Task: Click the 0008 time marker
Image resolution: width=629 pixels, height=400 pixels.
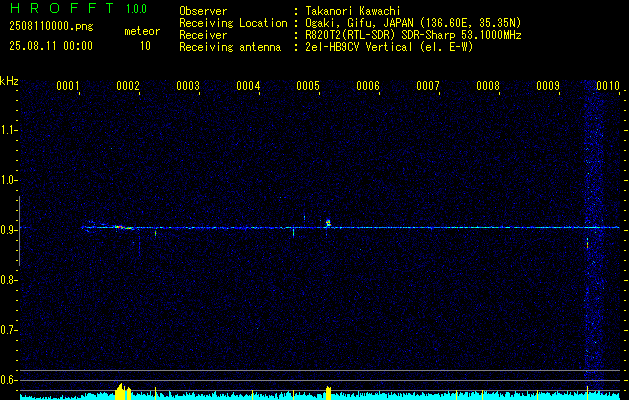Action: coord(488,86)
